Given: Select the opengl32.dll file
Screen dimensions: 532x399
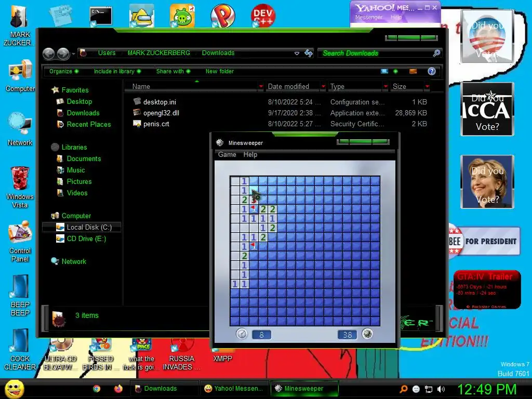Looking at the screenshot, I should [161, 113].
